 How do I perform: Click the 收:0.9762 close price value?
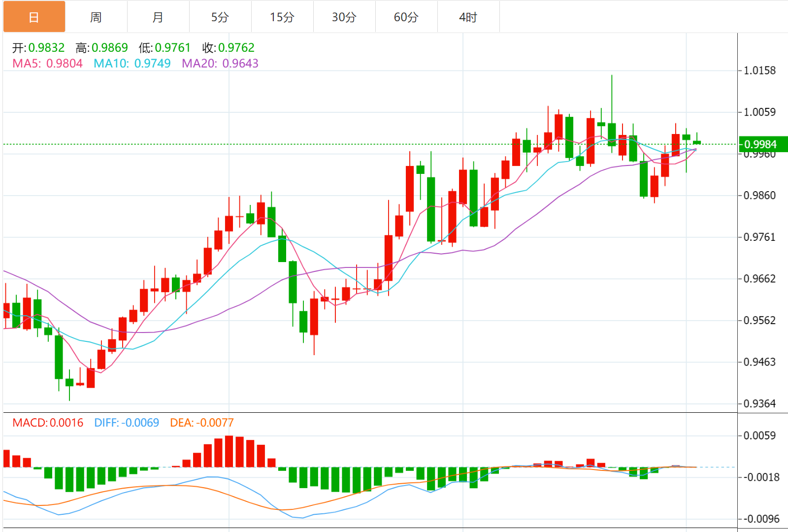(x=228, y=48)
